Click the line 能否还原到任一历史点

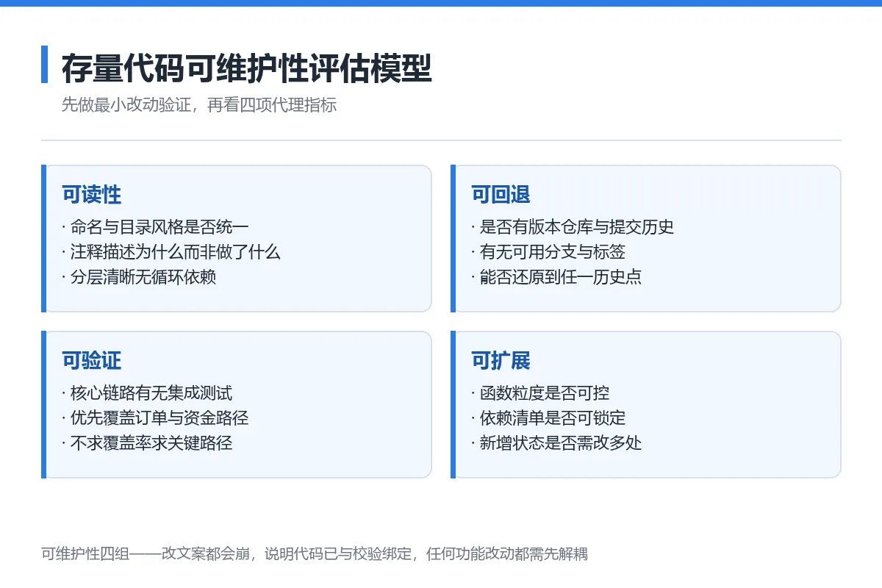point(556,277)
